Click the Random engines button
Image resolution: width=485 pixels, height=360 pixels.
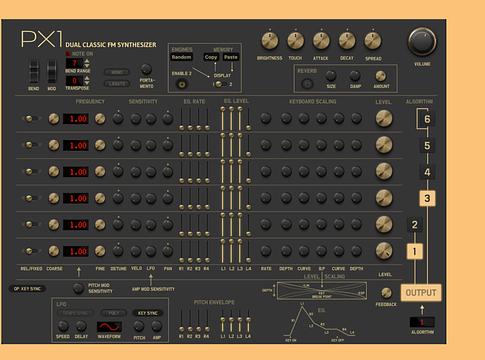(x=182, y=57)
